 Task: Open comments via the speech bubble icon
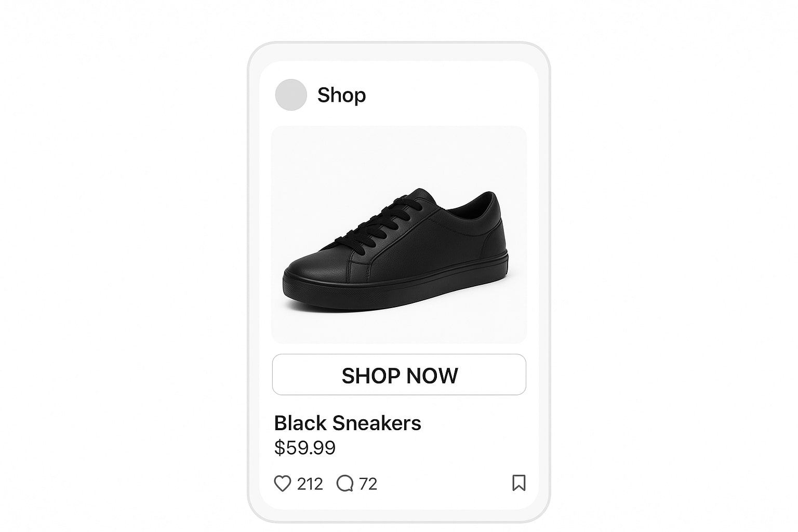pyautogui.click(x=345, y=484)
